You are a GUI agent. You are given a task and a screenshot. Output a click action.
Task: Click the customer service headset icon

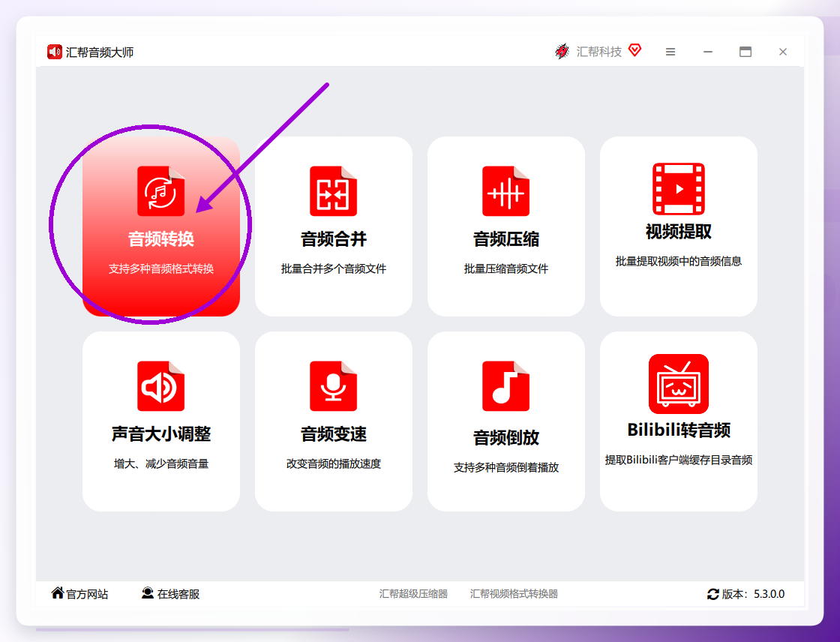pos(147,592)
